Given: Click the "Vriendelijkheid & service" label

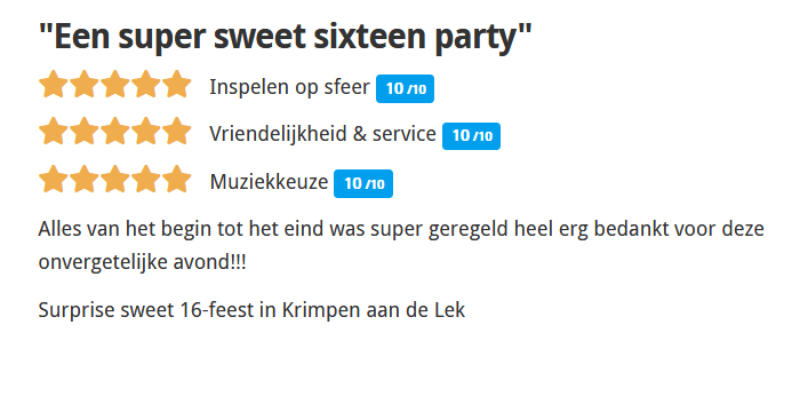Looking at the screenshot, I should 322,134.
